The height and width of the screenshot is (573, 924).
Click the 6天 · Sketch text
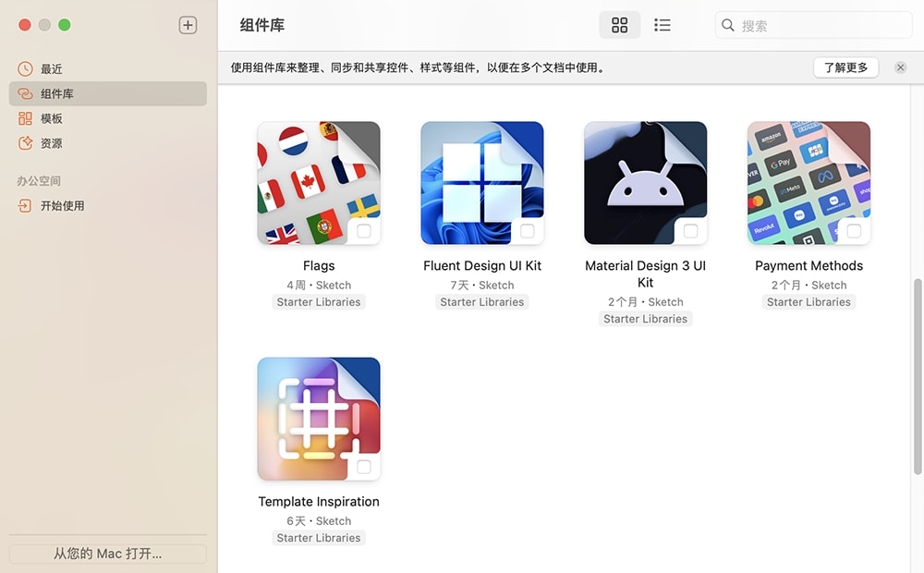click(x=319, y=521)
